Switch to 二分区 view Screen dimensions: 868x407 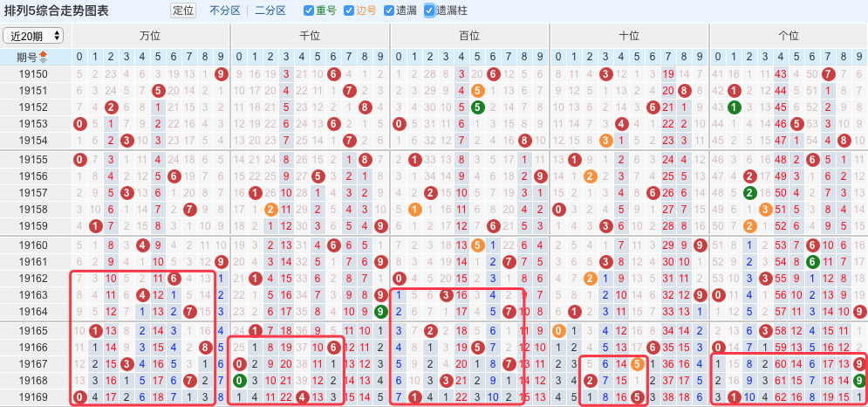tap(270, 10)
